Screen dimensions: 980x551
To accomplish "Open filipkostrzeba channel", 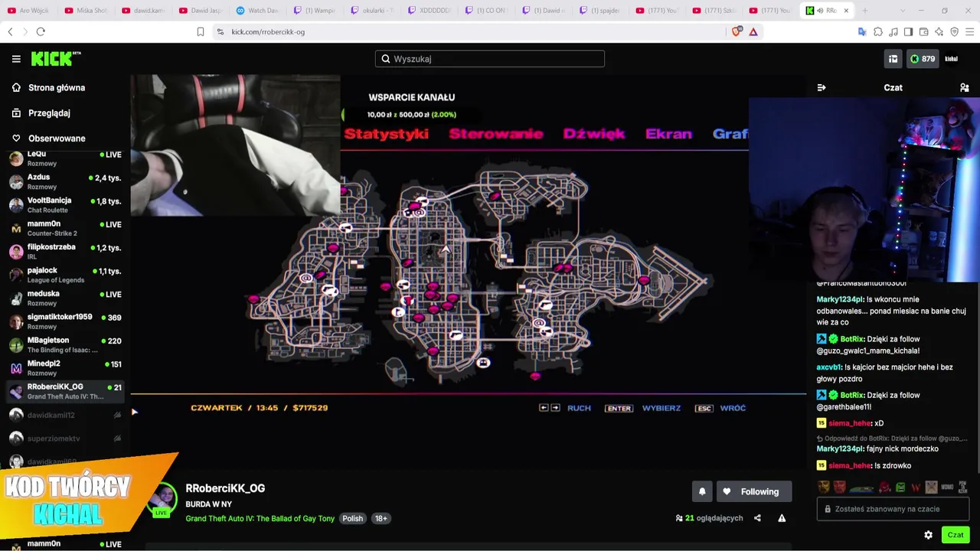I will point(64,252).
